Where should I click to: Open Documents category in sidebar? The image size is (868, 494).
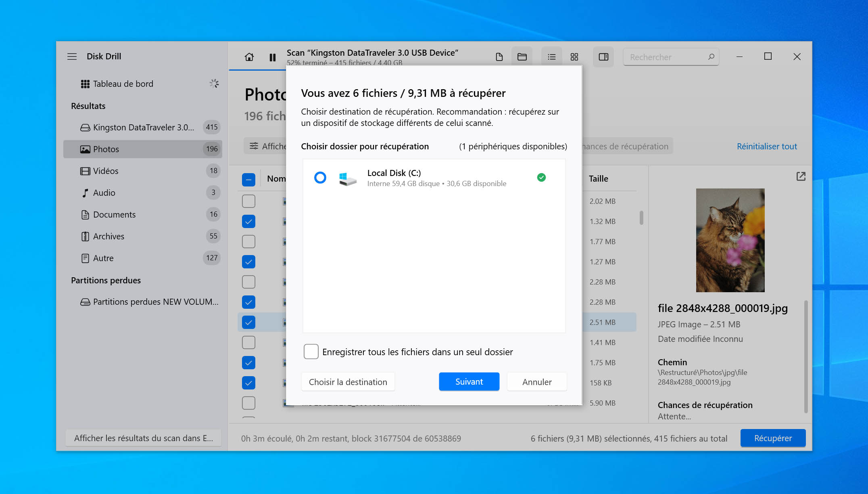[x=143, y=215]
